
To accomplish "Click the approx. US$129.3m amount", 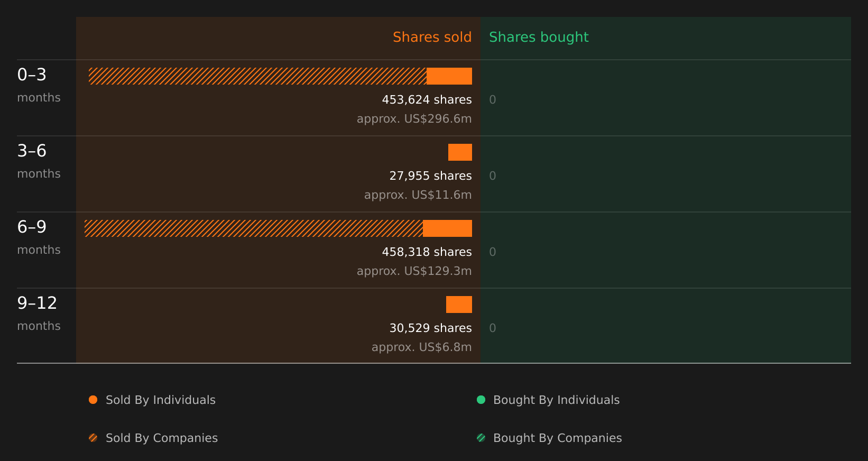I will click(x=414, y=271).
